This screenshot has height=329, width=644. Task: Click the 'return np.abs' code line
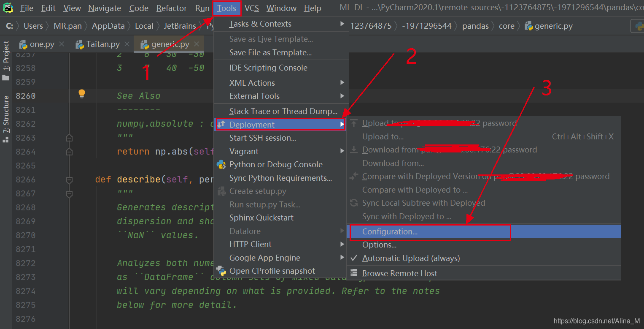pos(166,151)
